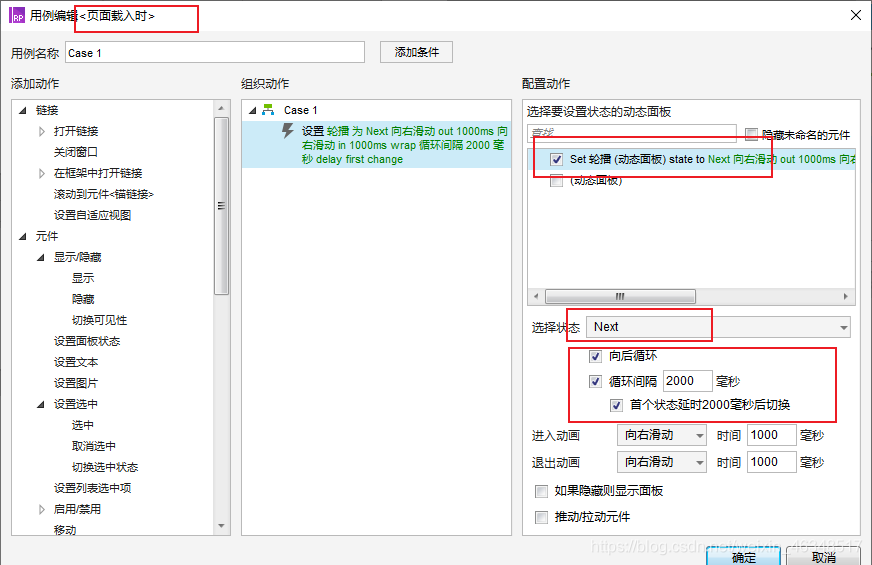Select the 取消选中 action

[94, 447]
